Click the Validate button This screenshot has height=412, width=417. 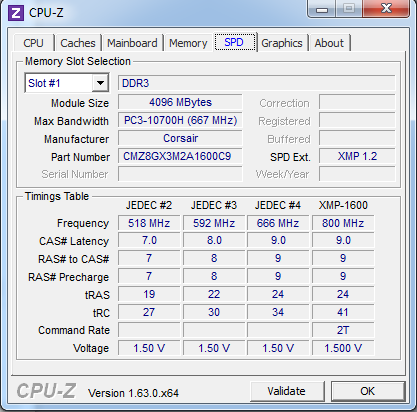pos(287,391)
